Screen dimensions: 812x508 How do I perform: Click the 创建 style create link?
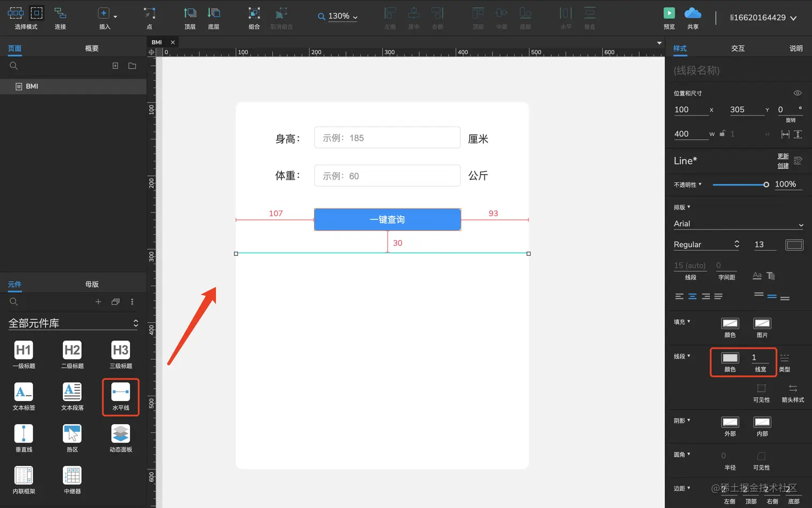pyautogui.click(x=783, y=166)
